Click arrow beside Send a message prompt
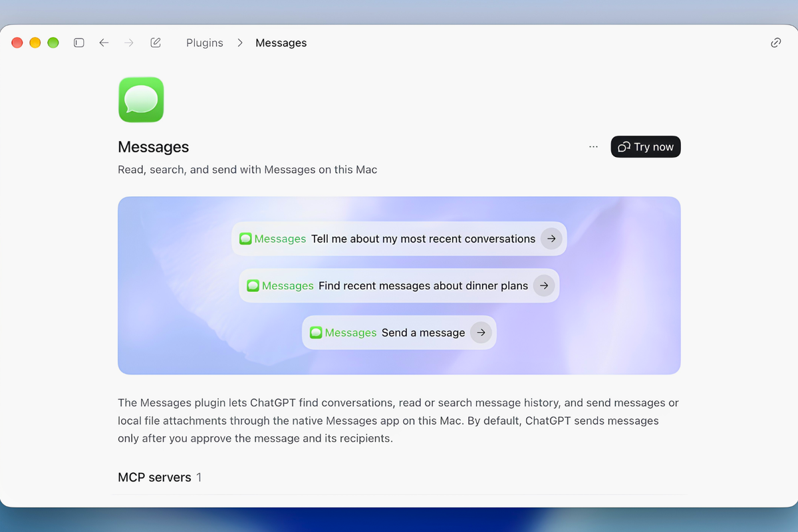This screenshot has width=798, height=532. click(481, 332)
